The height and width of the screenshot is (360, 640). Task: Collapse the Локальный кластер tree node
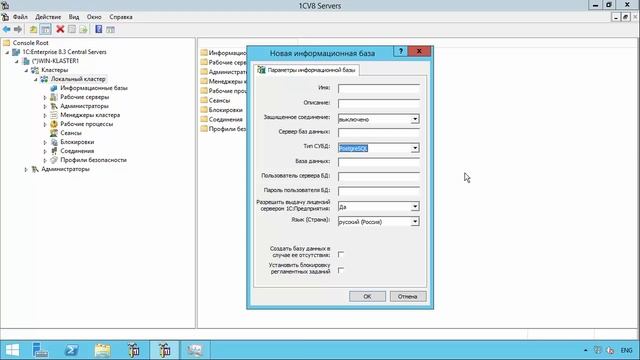point(36,79)
